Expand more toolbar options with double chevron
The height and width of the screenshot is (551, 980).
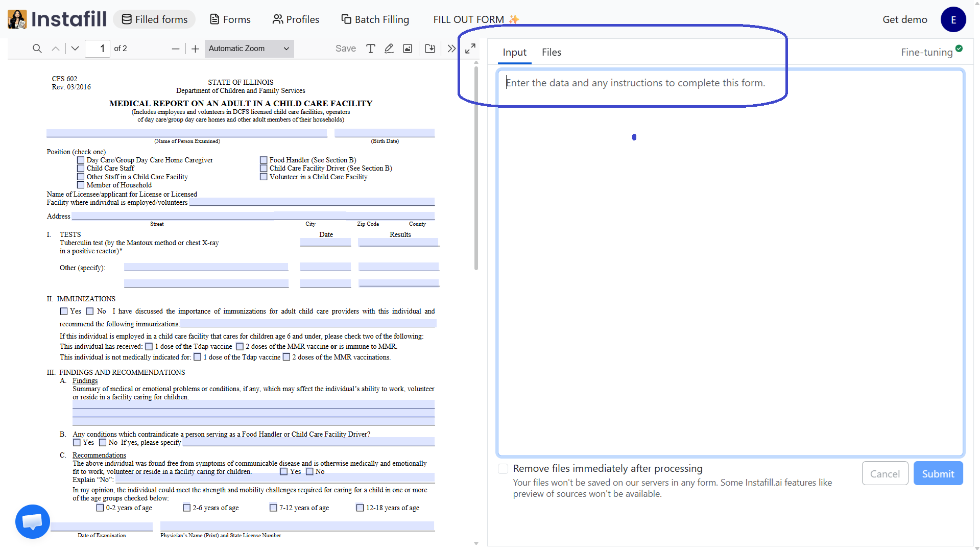[x=451, y=49]
